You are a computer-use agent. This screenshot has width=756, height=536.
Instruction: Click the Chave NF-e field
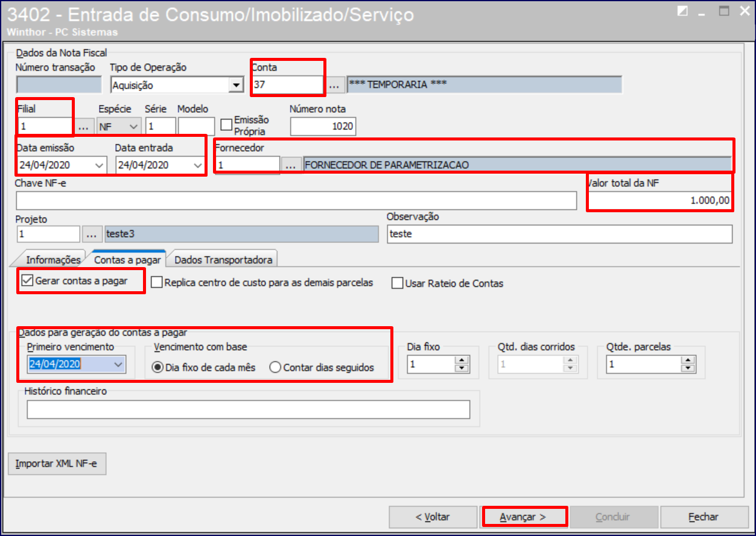coord(296,201)
